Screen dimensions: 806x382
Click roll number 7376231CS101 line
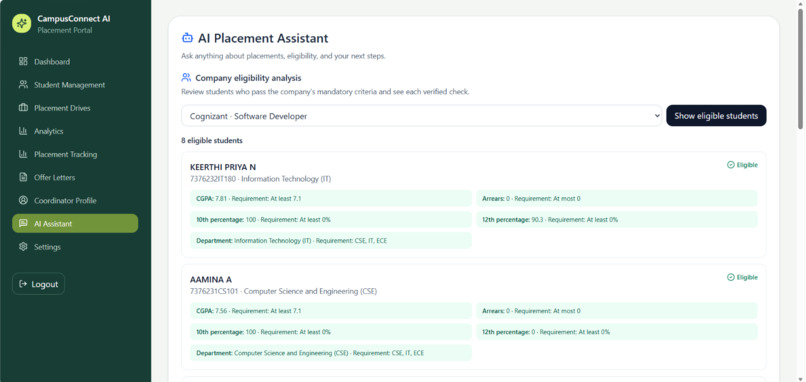[283, 292]
